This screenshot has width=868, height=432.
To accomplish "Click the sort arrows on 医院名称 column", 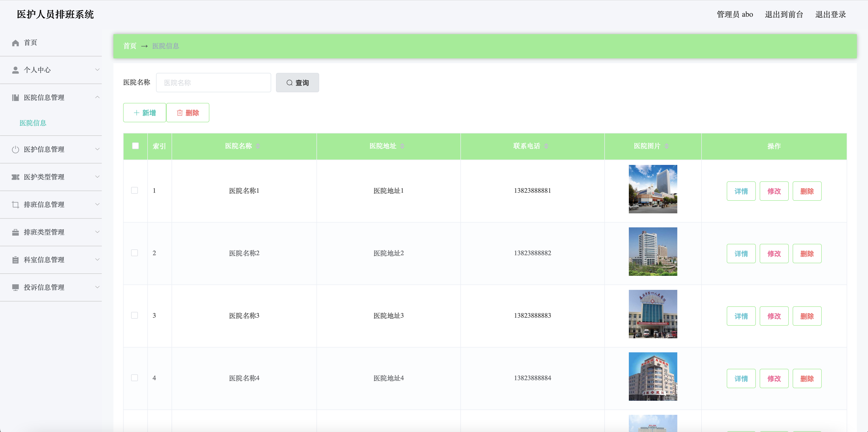I will click(x=258, y=146).
